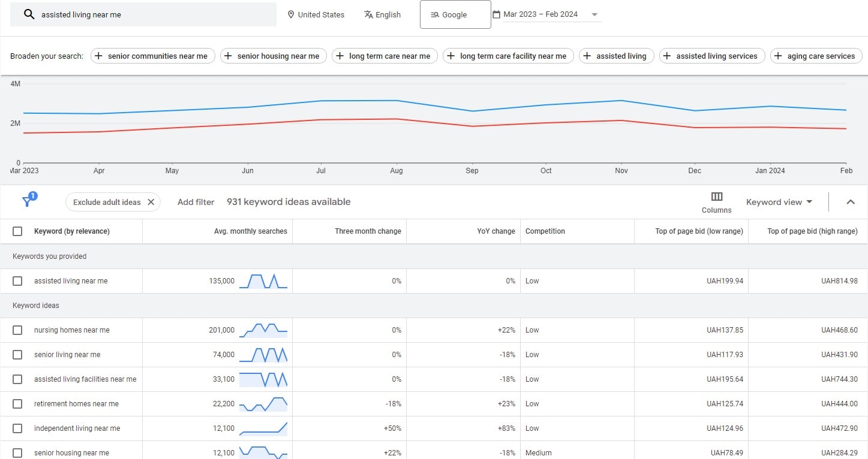Viewport: 868px width, 459px height.
Task: Click the search magnifier icon
Action: click(29, 14)
